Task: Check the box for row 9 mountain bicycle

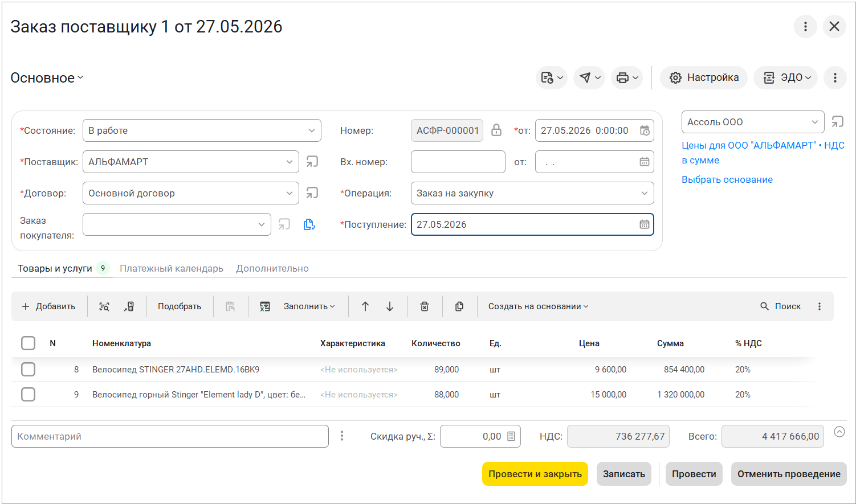Action: click(x=28, y=395)
